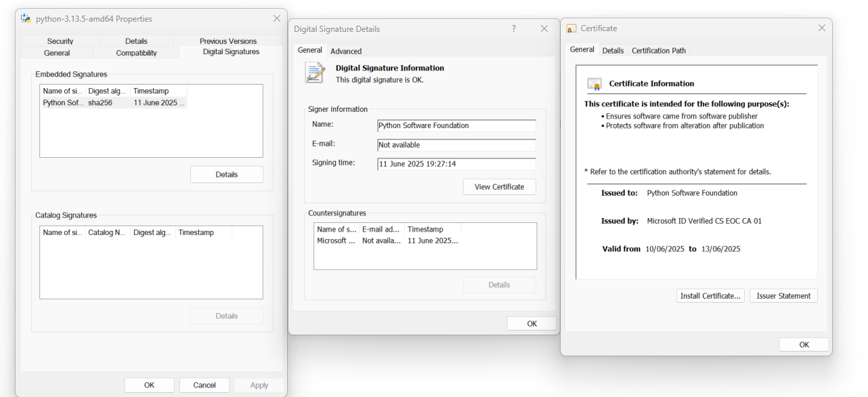This screenshot has height=397, width=868.
Task: Click the valid-to date 13/06/2025
Action: [x=721, y=249]
